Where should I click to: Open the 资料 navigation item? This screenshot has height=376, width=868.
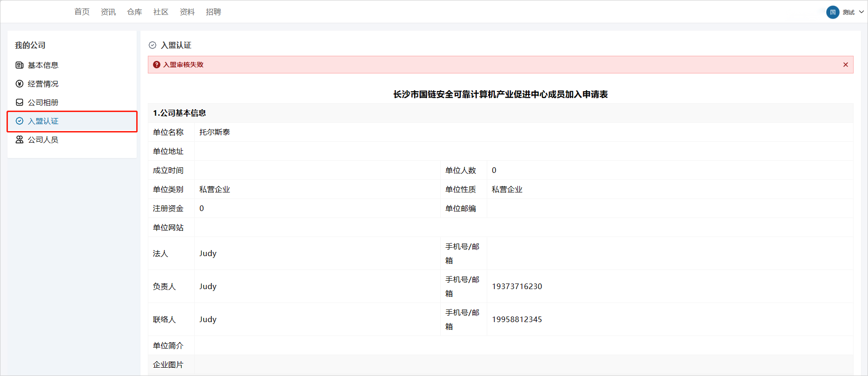tap(187, 12)
